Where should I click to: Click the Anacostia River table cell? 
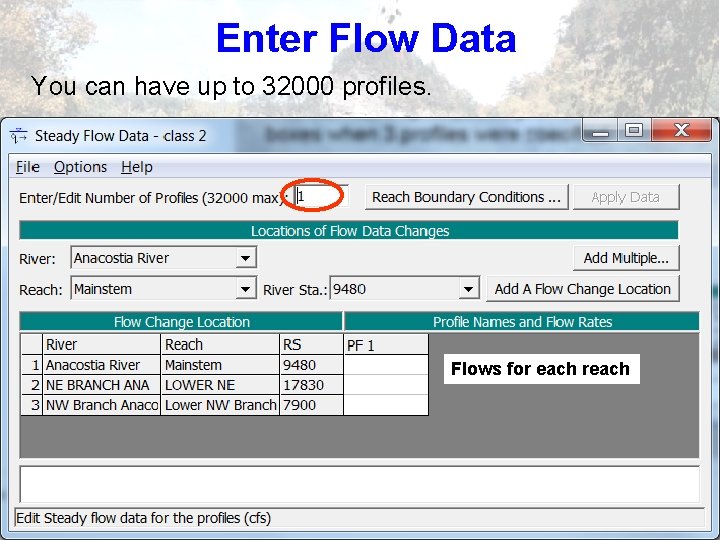101,365
